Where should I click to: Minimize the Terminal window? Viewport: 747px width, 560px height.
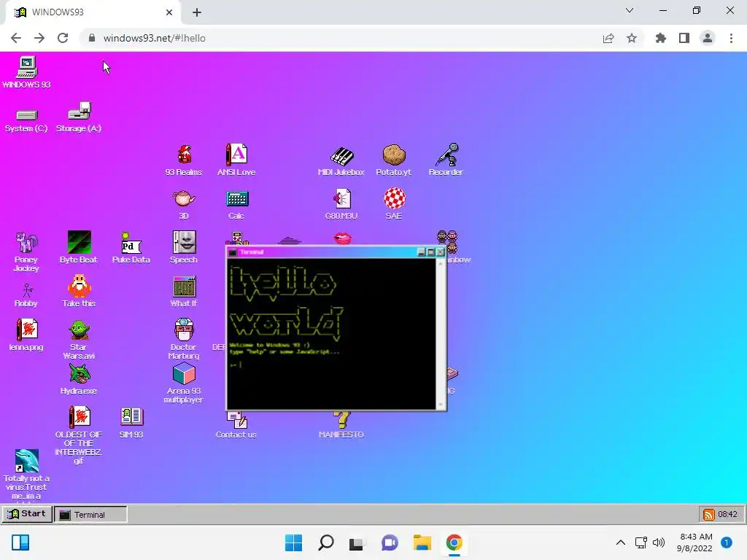(422, 252)
